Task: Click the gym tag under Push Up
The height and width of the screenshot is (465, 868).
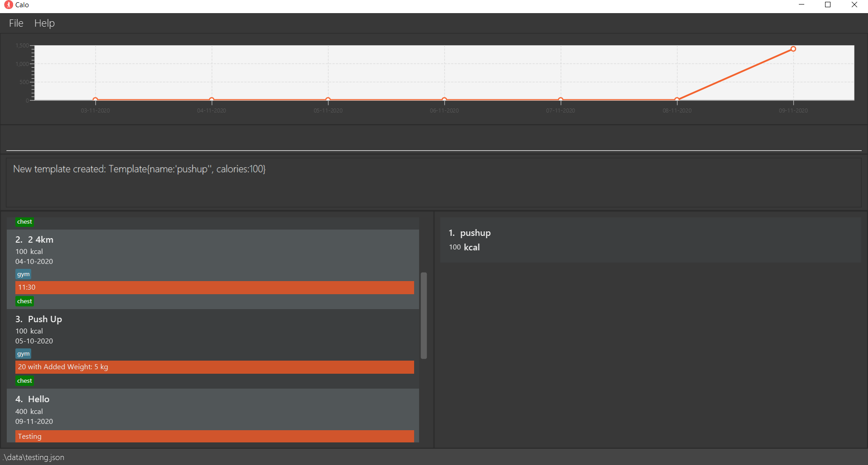Action: pyautogui.click(x=24, y=354)
